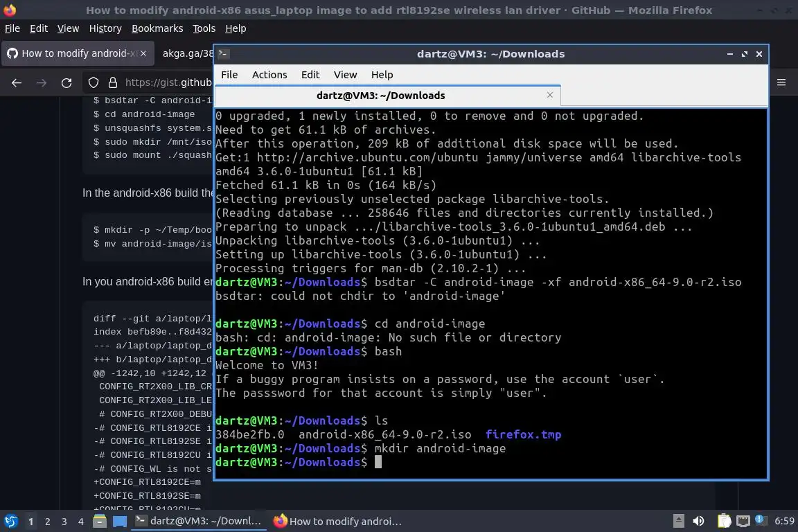798x532 pixels.
Task: Open Firefox Help menu
Action: coord(236,28)
